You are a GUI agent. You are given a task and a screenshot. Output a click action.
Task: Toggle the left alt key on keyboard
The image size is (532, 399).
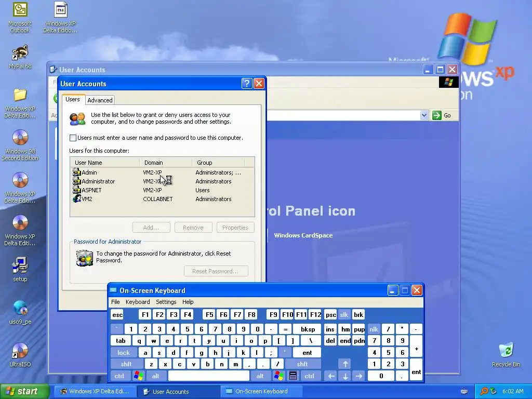pos(156,376)
